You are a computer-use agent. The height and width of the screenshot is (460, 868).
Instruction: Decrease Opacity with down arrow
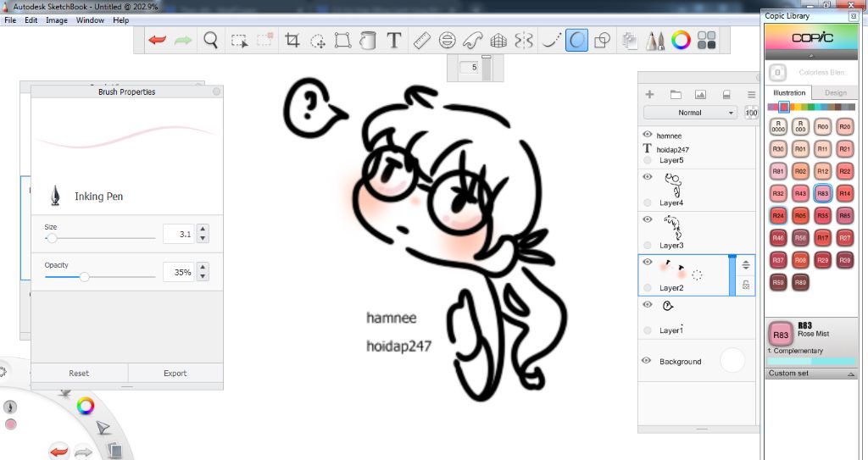tap(203, 276)
